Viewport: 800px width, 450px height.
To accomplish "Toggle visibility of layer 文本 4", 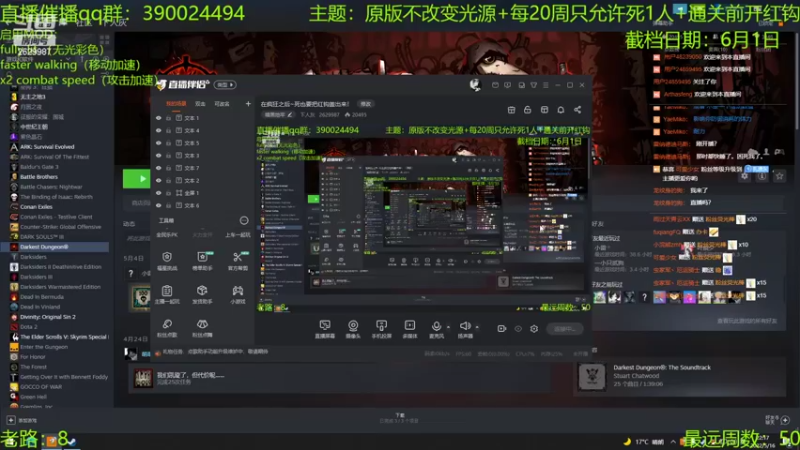I will 159,131.
